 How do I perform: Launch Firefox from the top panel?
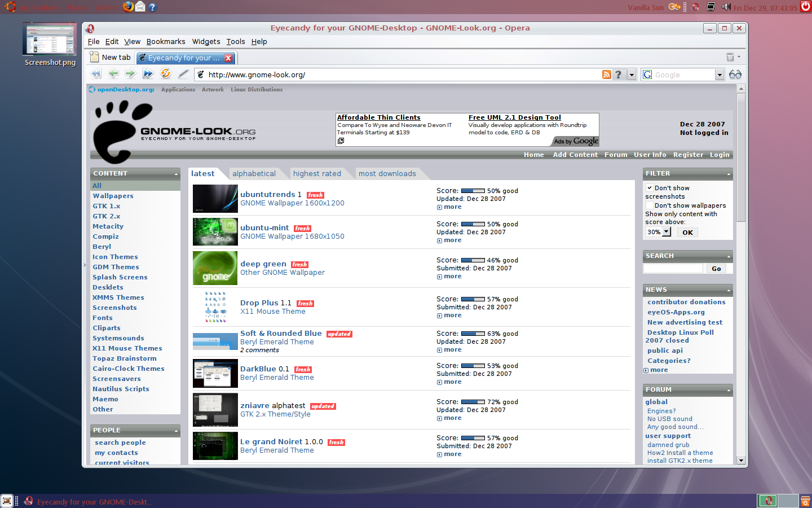coord(129,7)
